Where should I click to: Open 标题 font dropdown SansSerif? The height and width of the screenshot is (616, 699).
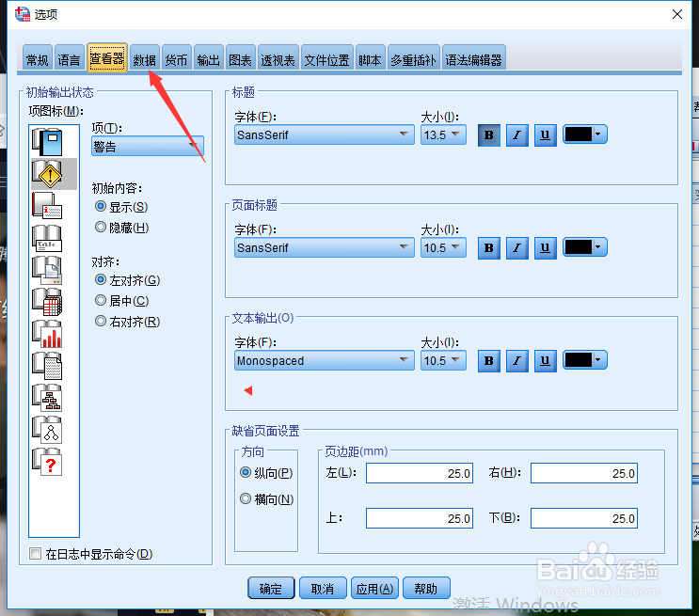pyautogui.click(x=324, y=134)
